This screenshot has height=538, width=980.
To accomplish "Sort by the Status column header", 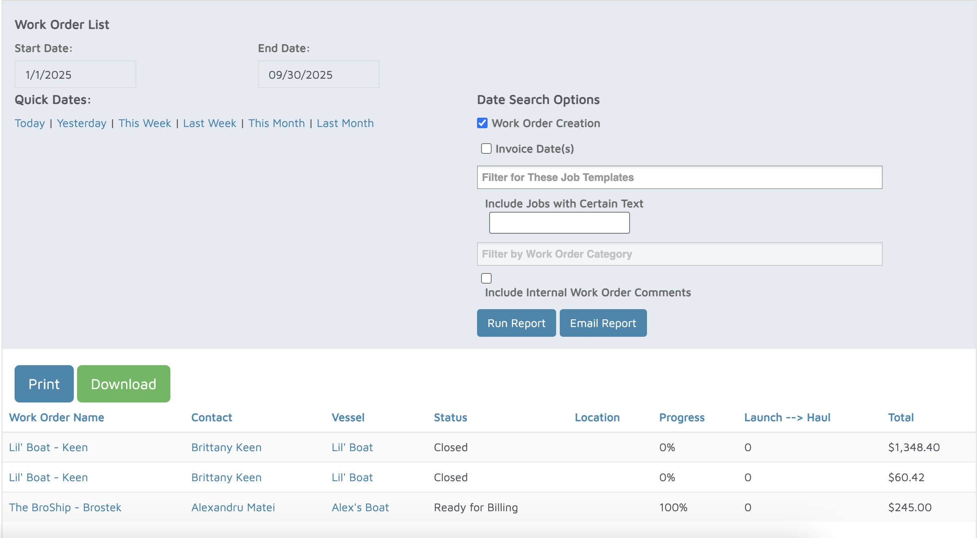I will click(450, 417).
